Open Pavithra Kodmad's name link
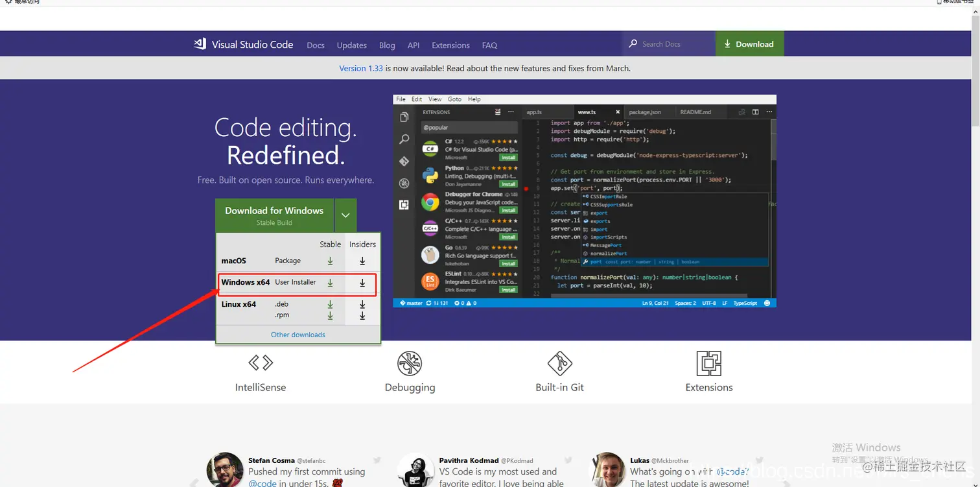 point(469,460)
